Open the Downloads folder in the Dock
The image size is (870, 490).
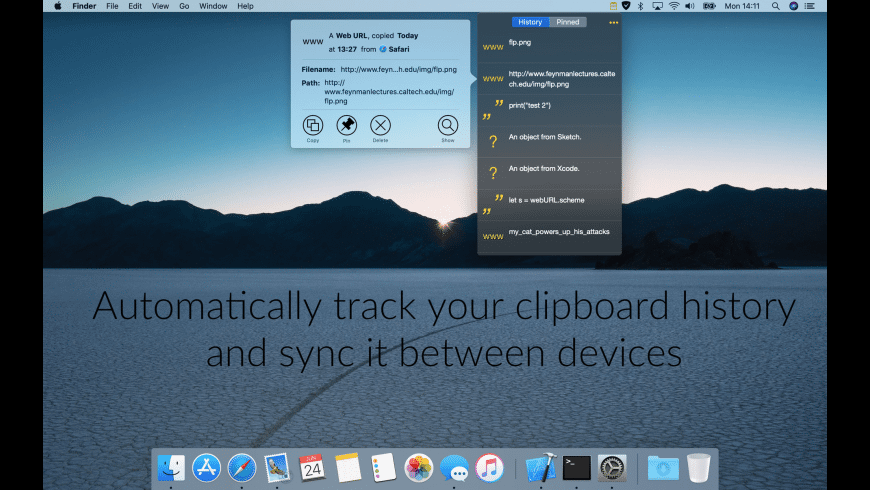point(663,468)
